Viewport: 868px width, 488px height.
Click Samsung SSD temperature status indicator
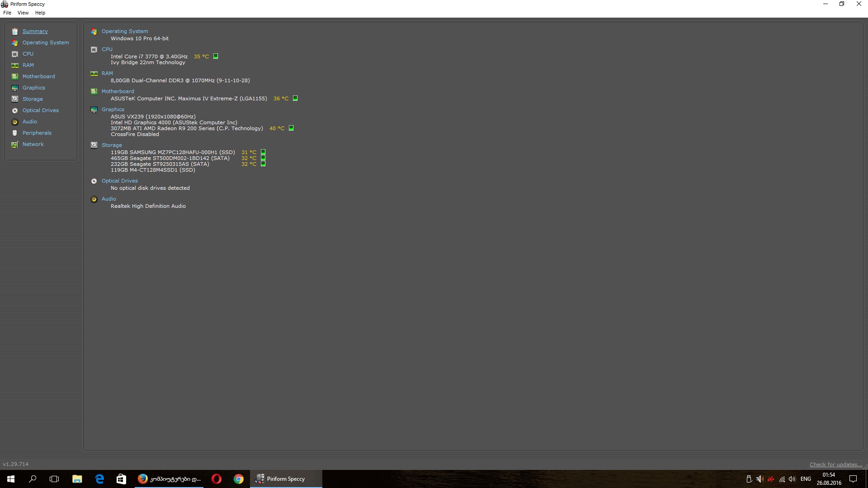tap(263, 152)
